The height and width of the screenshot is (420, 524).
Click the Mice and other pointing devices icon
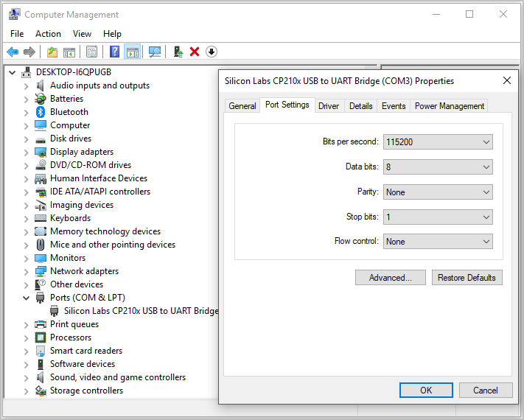(x=41, y=245)
